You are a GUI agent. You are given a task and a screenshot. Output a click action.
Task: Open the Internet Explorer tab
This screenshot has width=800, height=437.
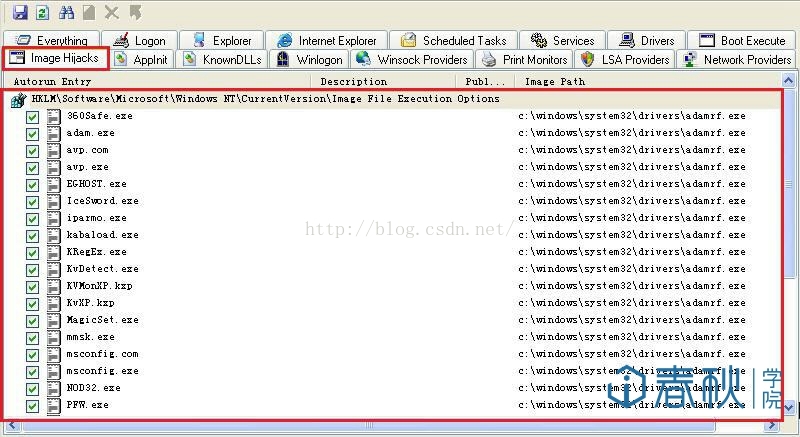tap(327, 40)
